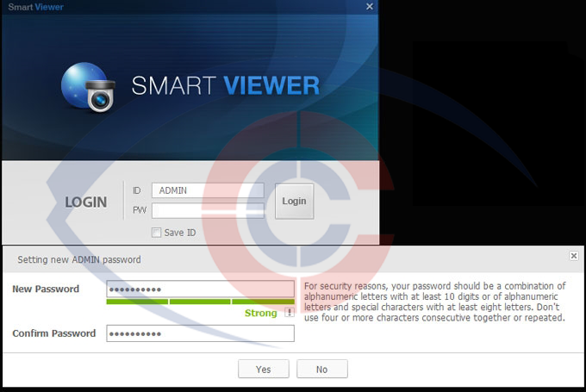
Task: Click the 'Setting new ADMIN password' title
Action: click(79, 259)
